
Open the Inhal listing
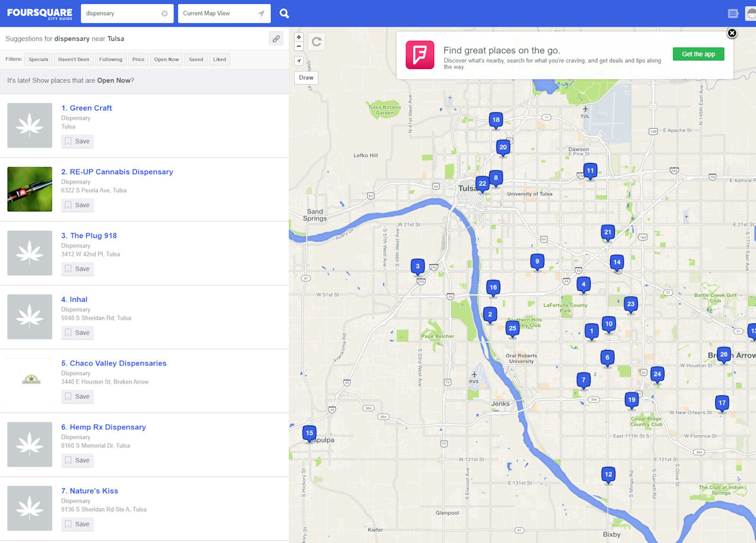(x=79, y=299)
